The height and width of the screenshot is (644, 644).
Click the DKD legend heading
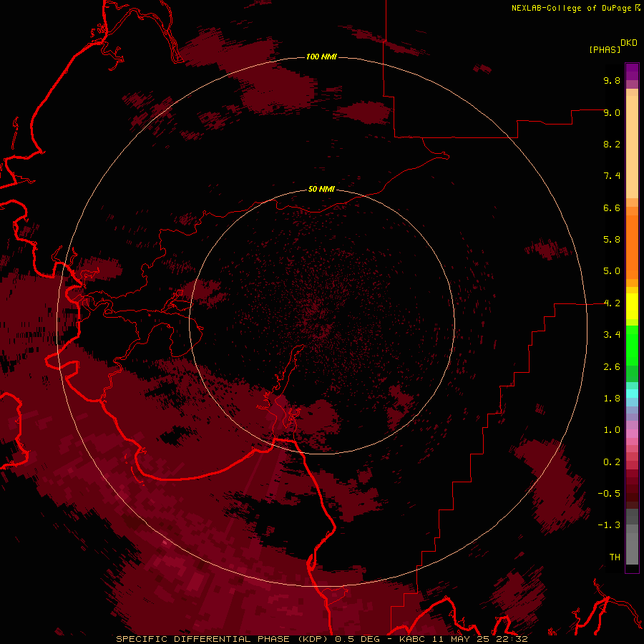(x=629, y=43)
